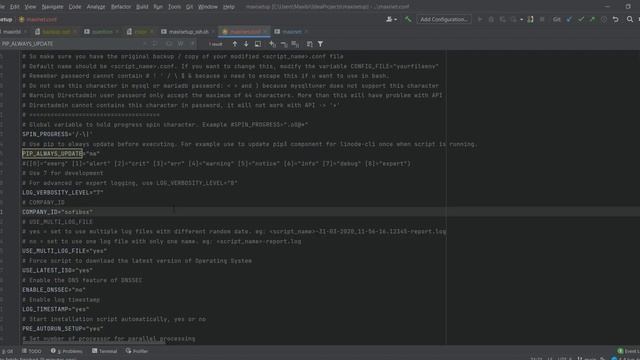Click the USE_MULTI_LOG_FILE="yes" line
This screenshot has width=640, height=360.
coord(64,251)
